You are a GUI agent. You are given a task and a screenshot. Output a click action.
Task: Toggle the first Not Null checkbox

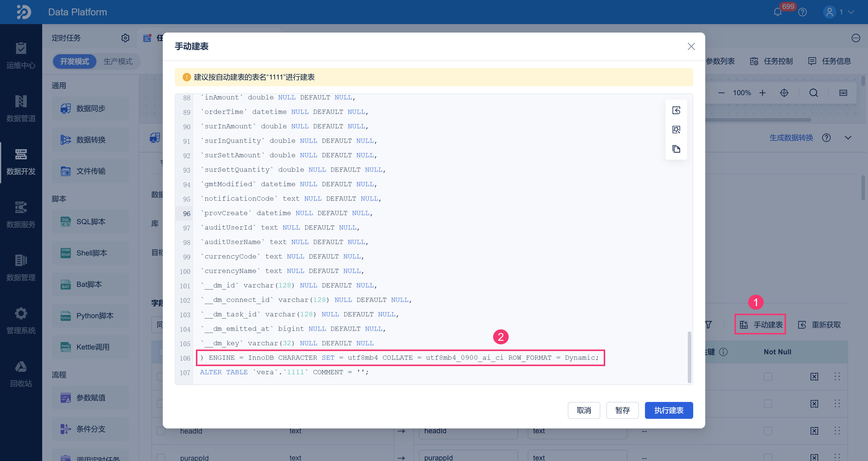coord(768,376)
